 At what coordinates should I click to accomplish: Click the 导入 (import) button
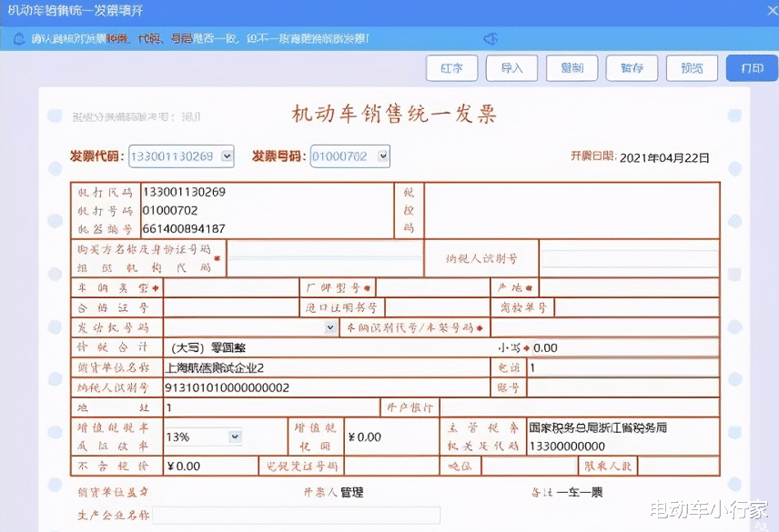pos(511,68)
